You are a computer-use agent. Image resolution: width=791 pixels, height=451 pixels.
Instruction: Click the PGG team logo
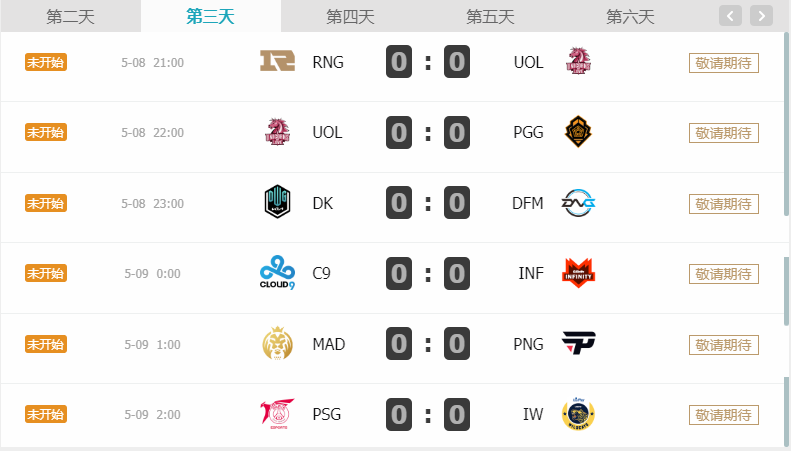pos(578,132)
